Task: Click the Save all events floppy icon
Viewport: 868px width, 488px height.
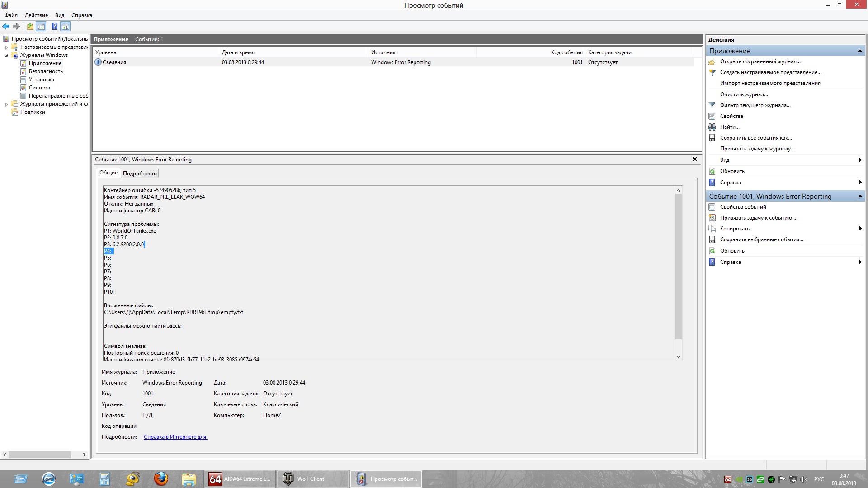Action: (712, 138)
